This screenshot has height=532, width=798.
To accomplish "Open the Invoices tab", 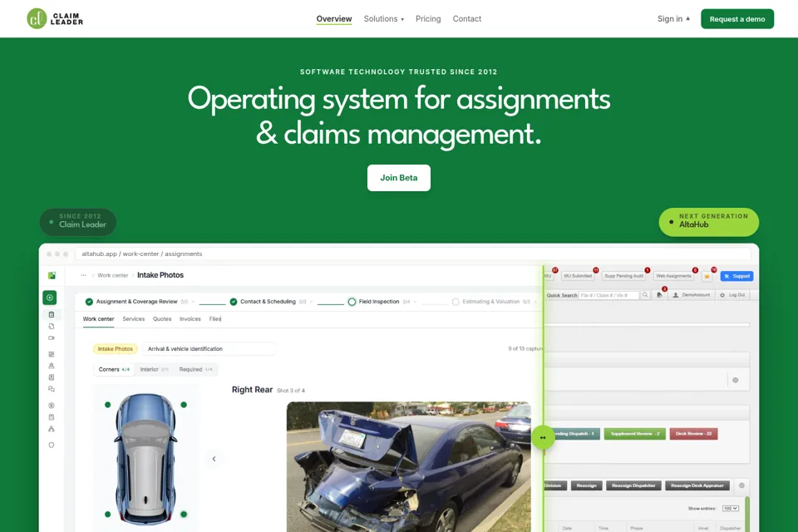I will point(190,319).
